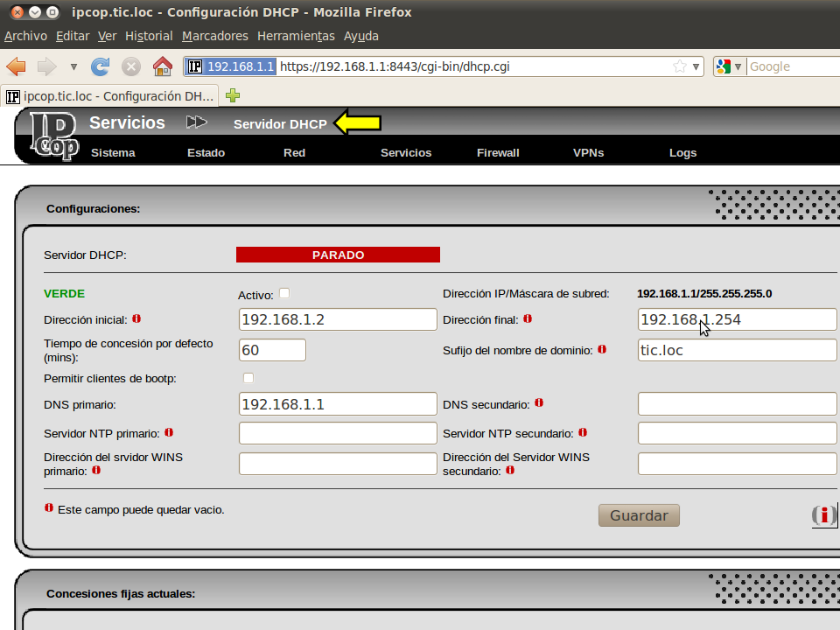Click the stop loading icon
The width and height of the screenshot is (840, 630).
tap(131, 66)
